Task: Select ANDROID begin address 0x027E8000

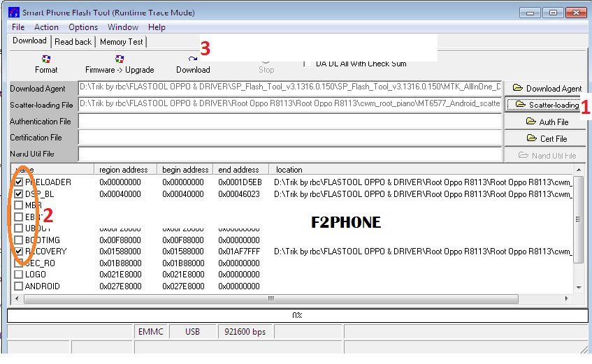Action: click(183, 286)
